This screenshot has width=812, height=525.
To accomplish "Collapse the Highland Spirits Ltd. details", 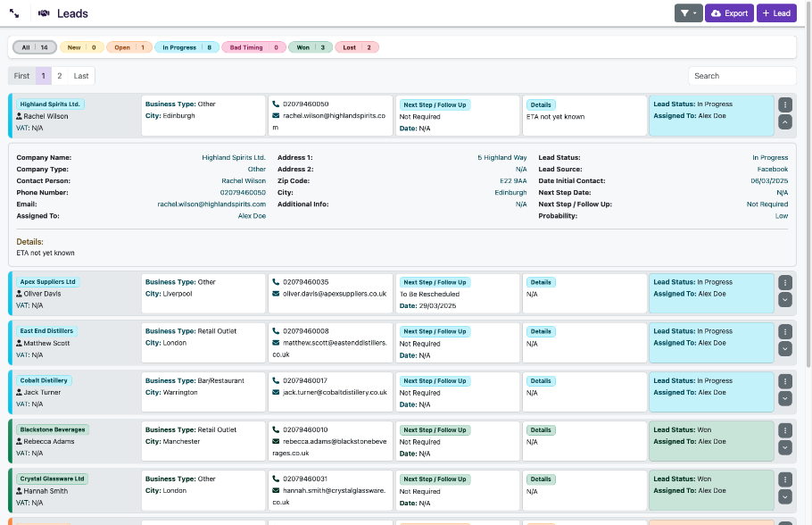I will point(785,122).
